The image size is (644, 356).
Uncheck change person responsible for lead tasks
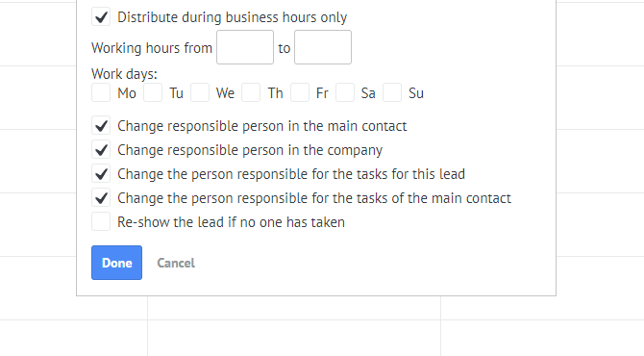coord(101,173)
